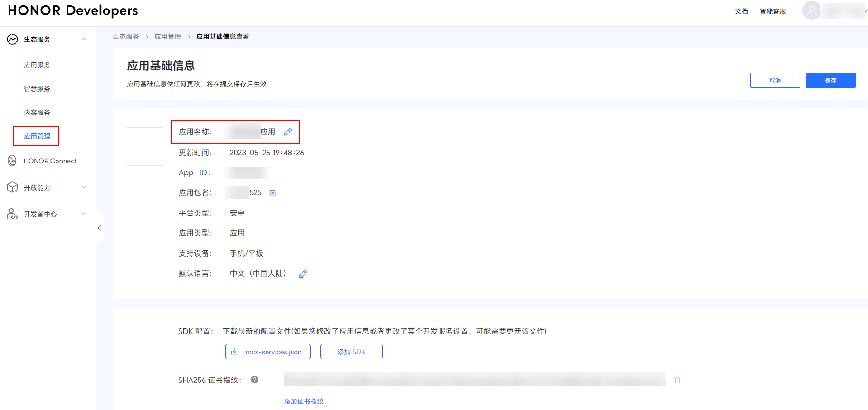Select 内容服务 in the sidebar
868x410 pixels.
(x=37, y=113)
